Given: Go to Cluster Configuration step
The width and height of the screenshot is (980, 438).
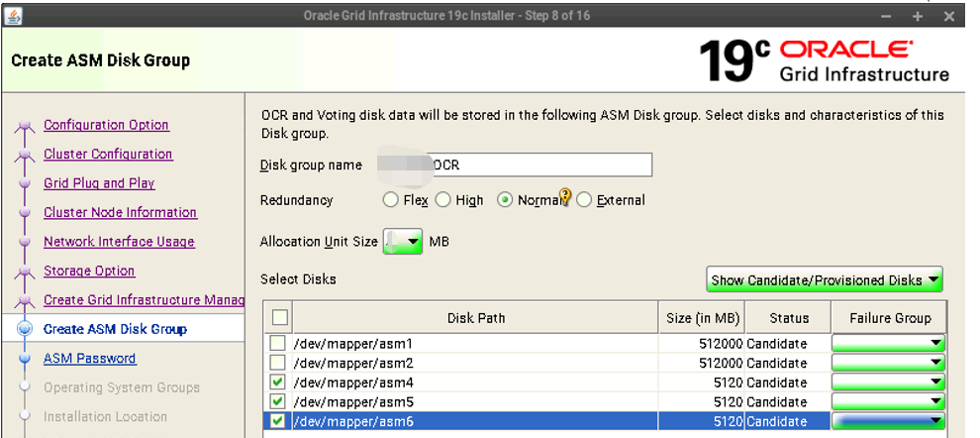Looking at the screenshot, I should click(x=108, y=154).
